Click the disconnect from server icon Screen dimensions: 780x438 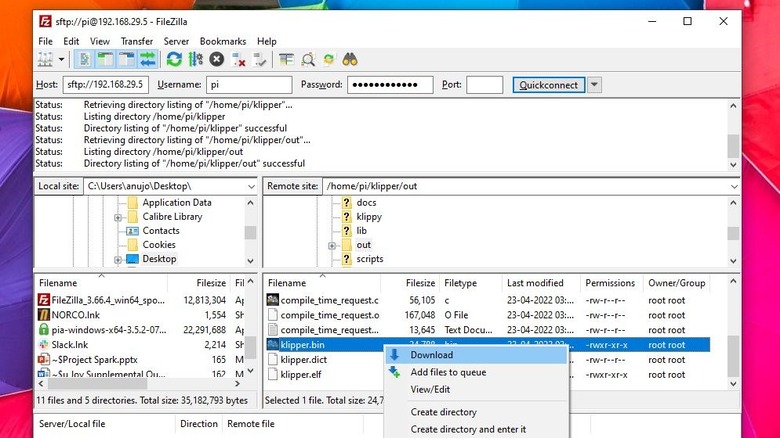point(237,59)
